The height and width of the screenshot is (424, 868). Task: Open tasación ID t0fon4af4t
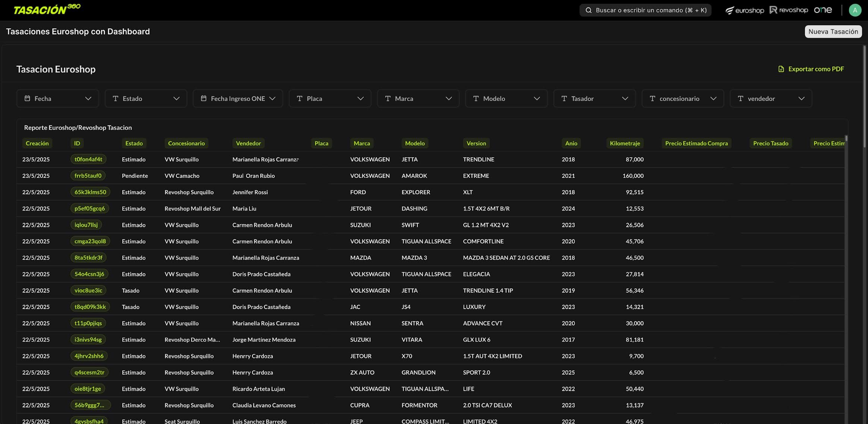coord(88,159)
